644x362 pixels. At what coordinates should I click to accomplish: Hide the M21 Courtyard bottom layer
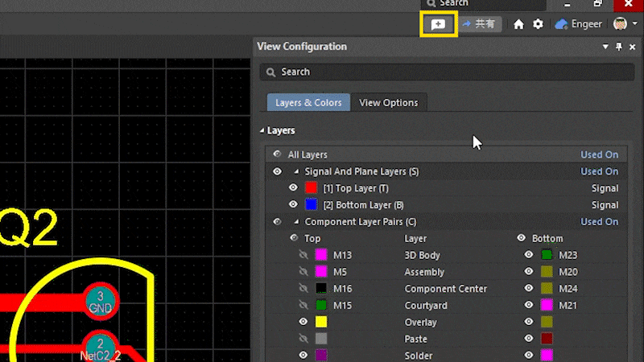coord(529,305)
